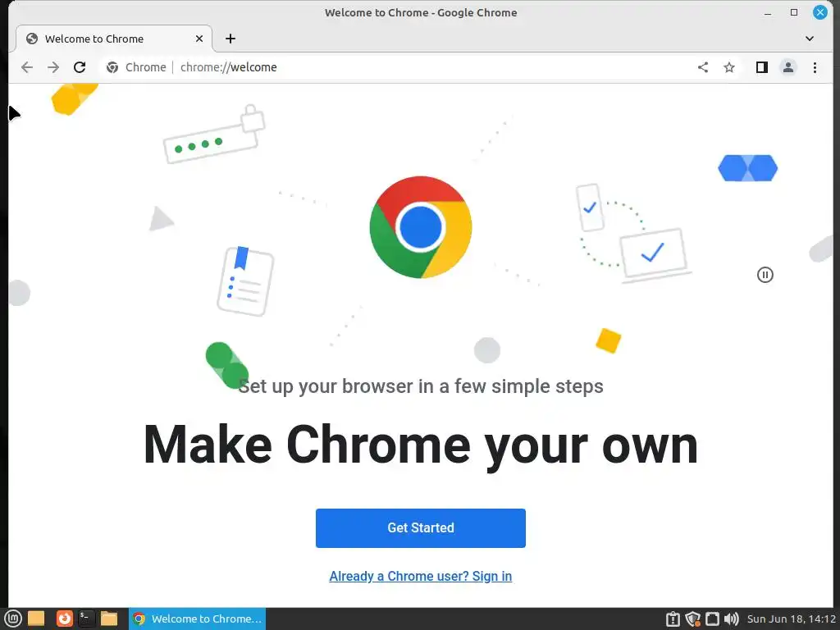The height and width of the screenshot is (630, 840).
Task: Open Chrome's three-dot menu
Action: tap(815, 67)
